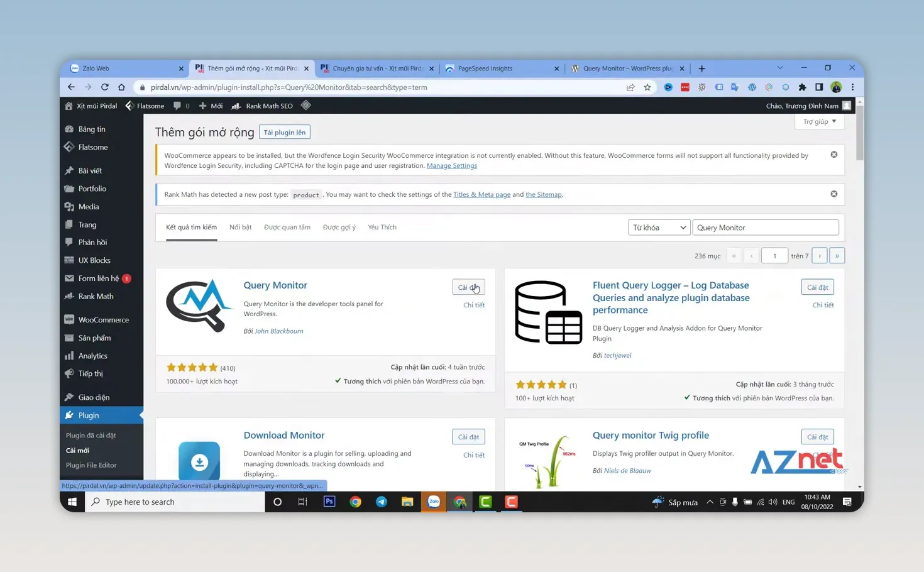Click Tải plugin lên button
The image size is (924, 572).
[x=285, y=132]
